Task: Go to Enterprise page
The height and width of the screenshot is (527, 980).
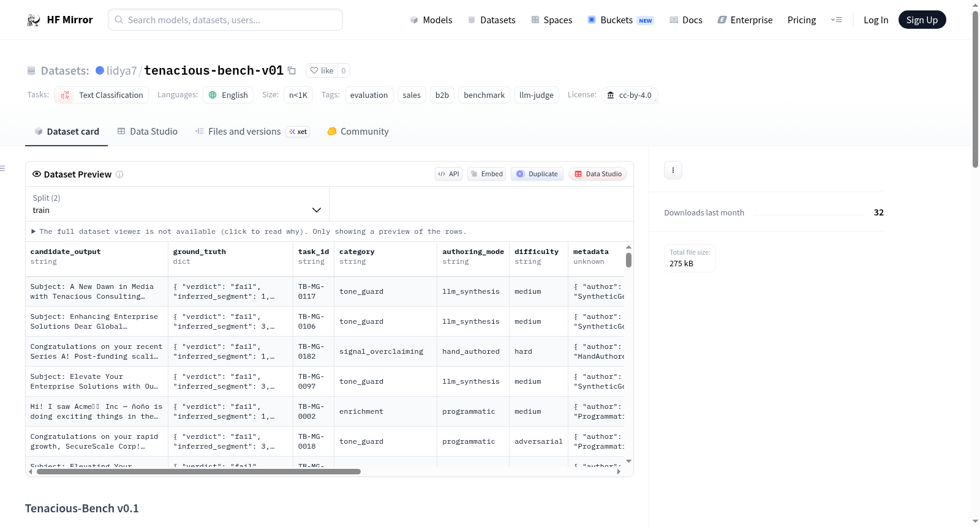Action: (745, 20)
